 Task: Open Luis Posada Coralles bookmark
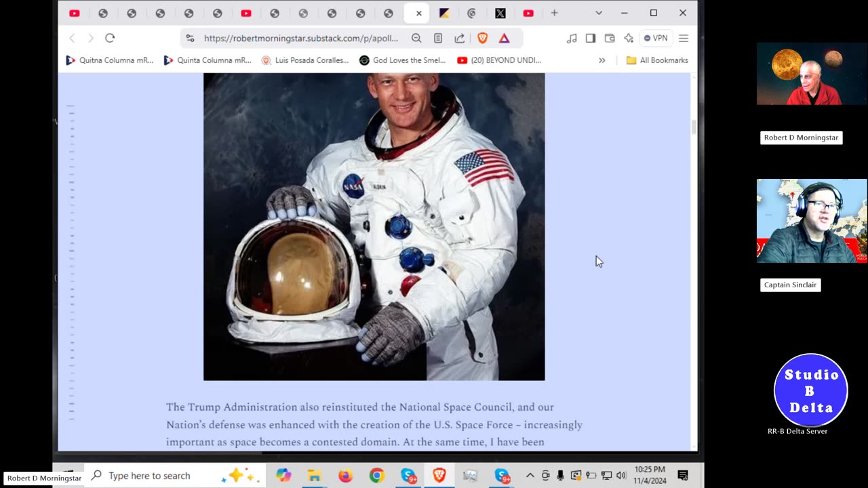[x=305, y=60]
